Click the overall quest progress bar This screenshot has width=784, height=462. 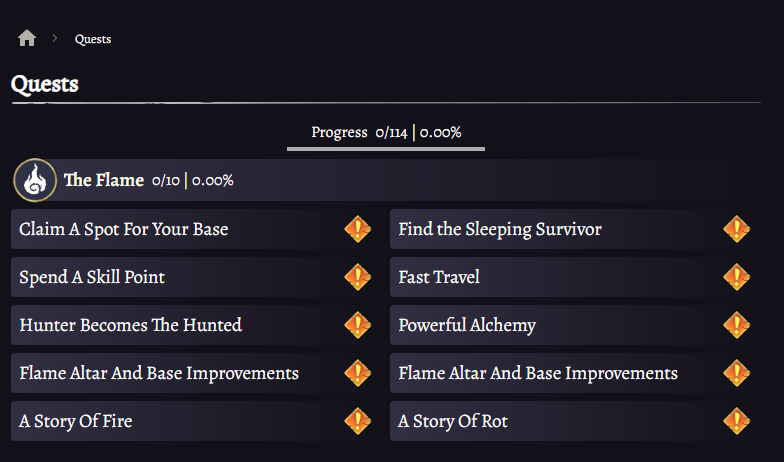click(x=386, y=149)
